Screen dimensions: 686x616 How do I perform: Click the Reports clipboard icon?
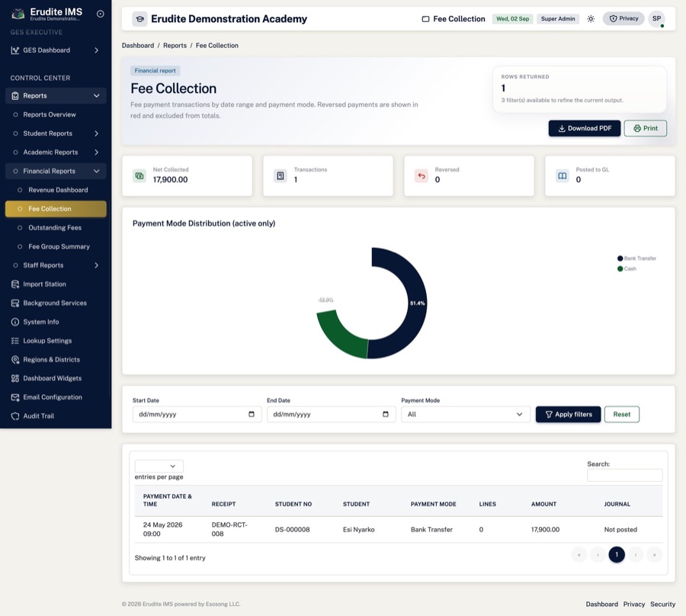15,96
